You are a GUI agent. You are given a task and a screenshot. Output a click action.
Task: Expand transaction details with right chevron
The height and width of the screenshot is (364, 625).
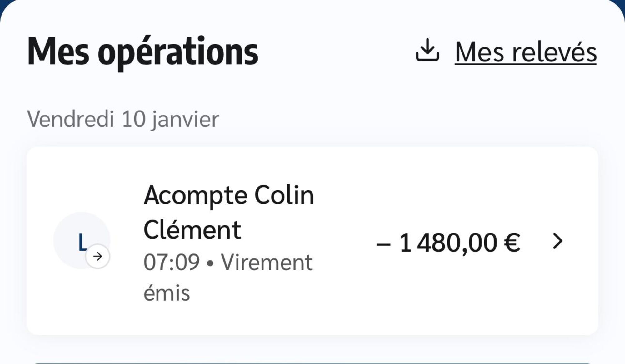[x=557, y=241]
